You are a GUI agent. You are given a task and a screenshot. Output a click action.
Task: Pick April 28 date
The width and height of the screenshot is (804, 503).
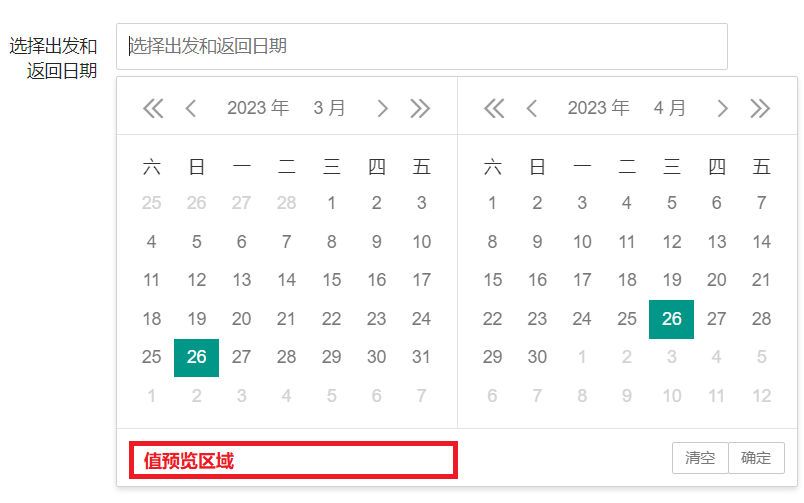761,319
